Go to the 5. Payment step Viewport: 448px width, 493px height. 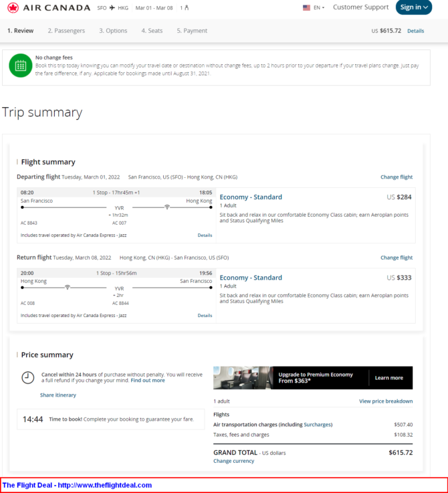192,31
